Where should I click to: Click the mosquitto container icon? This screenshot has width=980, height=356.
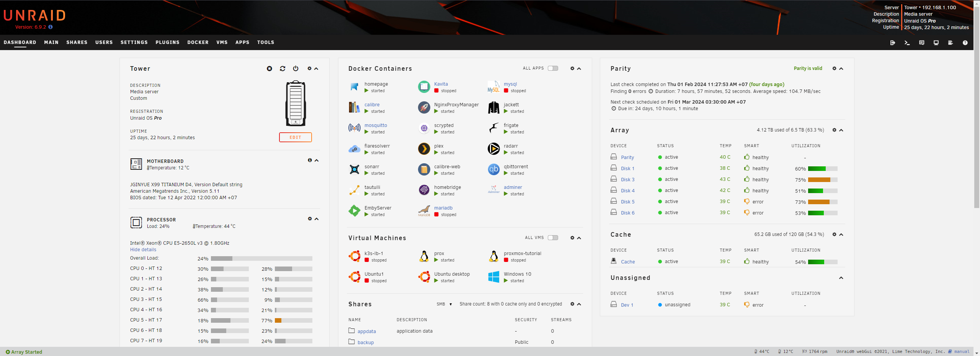point(354,128)
